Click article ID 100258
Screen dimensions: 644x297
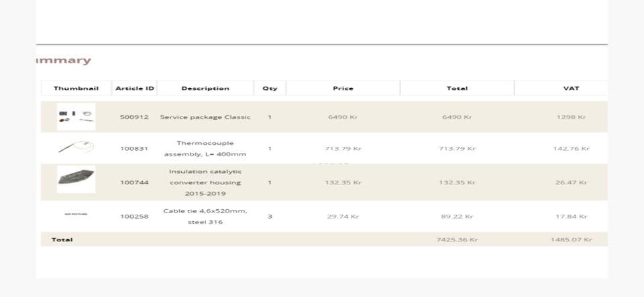coord(134,217)
